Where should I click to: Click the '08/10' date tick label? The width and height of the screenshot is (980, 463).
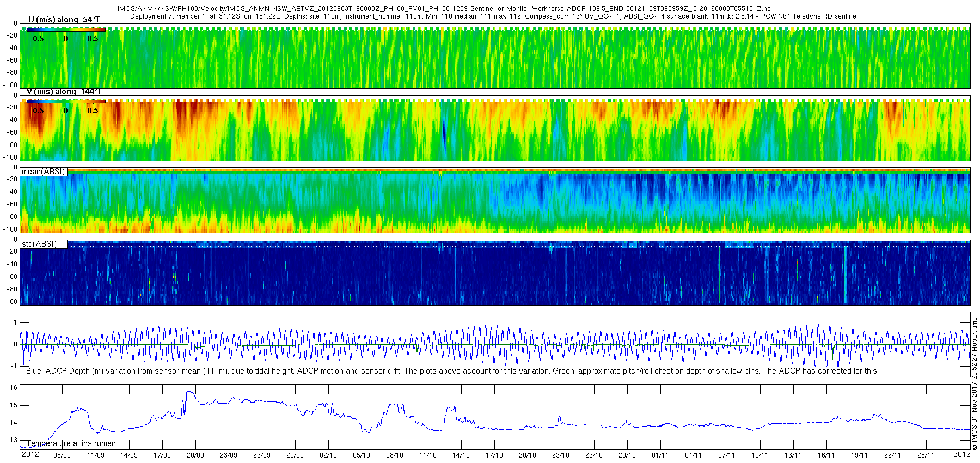tap(395, 455)
